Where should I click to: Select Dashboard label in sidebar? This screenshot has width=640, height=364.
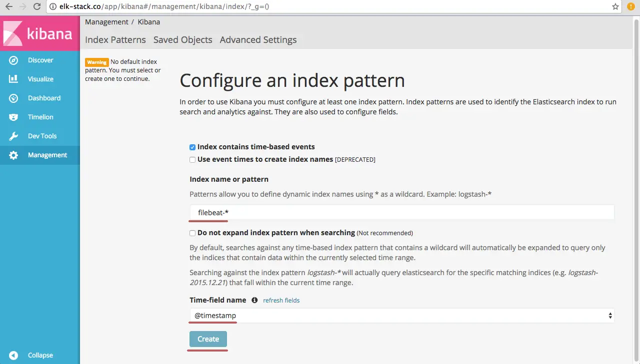tap(44, 98)
